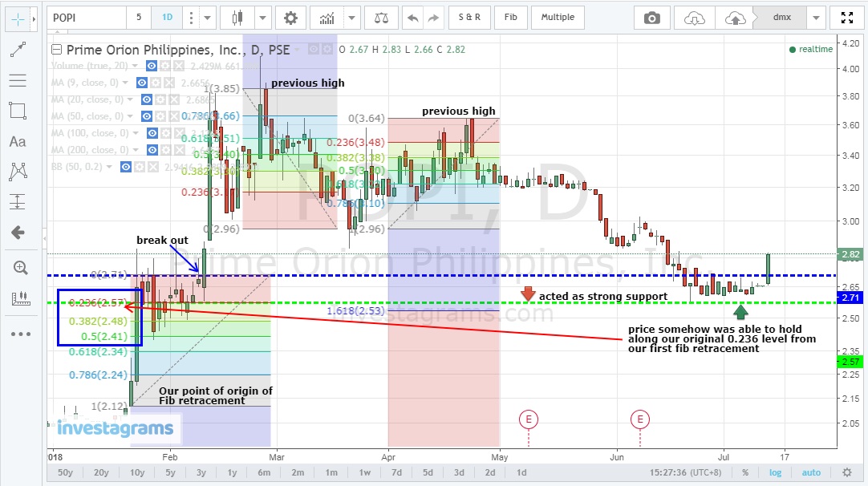Select the compare scales icon
The image size is (868, 486).
tap(381, 17)
